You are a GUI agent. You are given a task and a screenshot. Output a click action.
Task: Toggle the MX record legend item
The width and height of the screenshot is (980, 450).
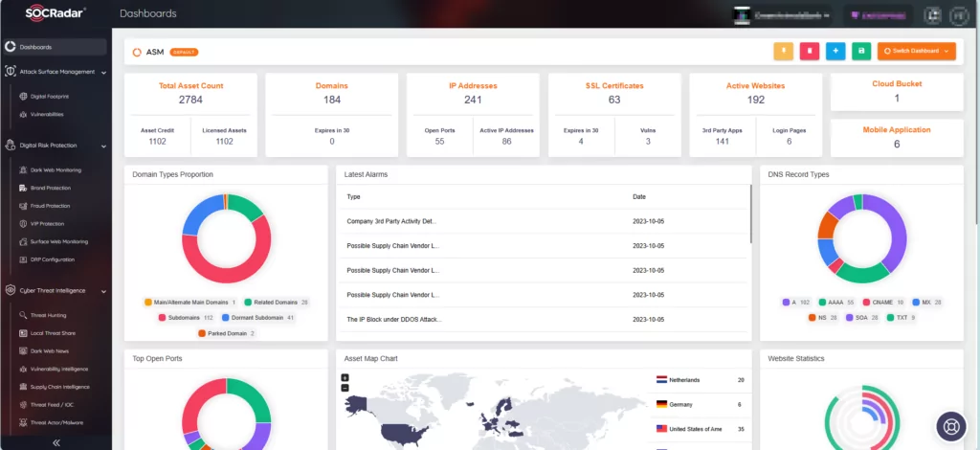927,303
